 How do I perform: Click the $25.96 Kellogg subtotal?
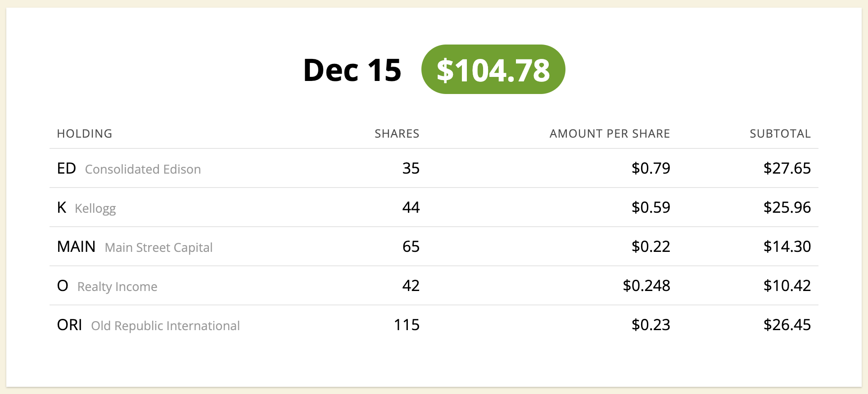[787, 207]
